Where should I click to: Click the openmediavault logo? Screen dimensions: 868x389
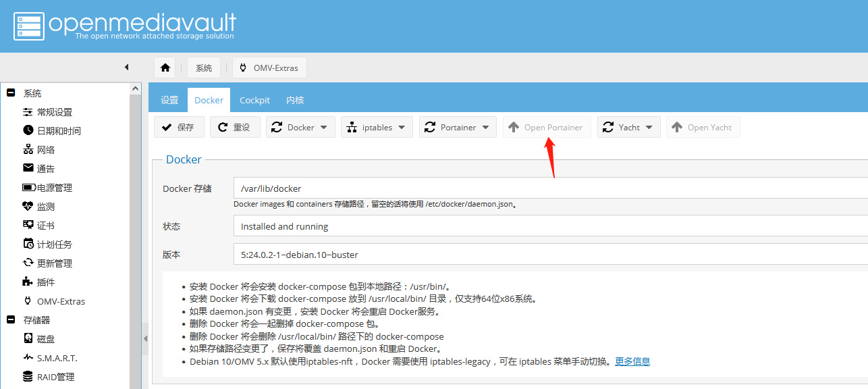coord(124,26)
